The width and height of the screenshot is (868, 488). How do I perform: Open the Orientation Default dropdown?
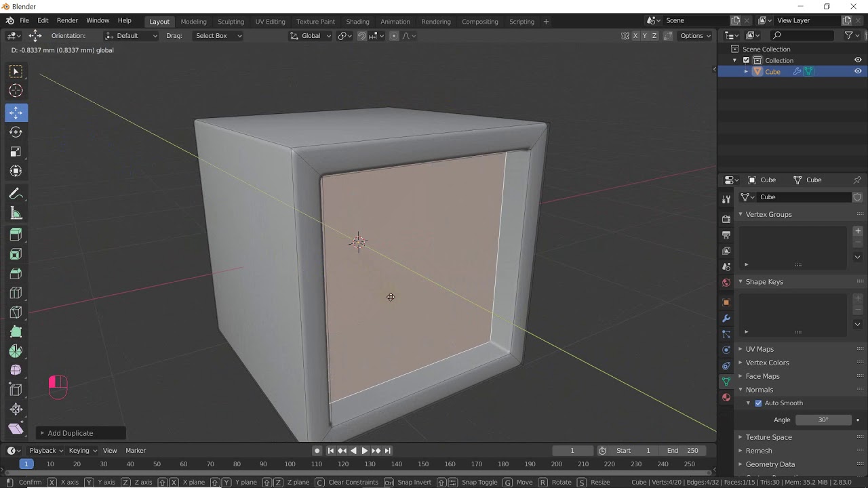coord(131,36)
